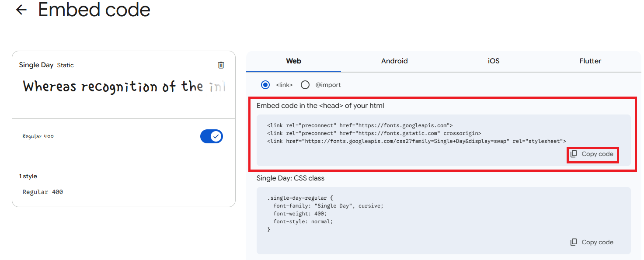The width and height of the screenshot is (644, 260).
Task: Click the '1 style' label
Action: [x=28, y=176]
